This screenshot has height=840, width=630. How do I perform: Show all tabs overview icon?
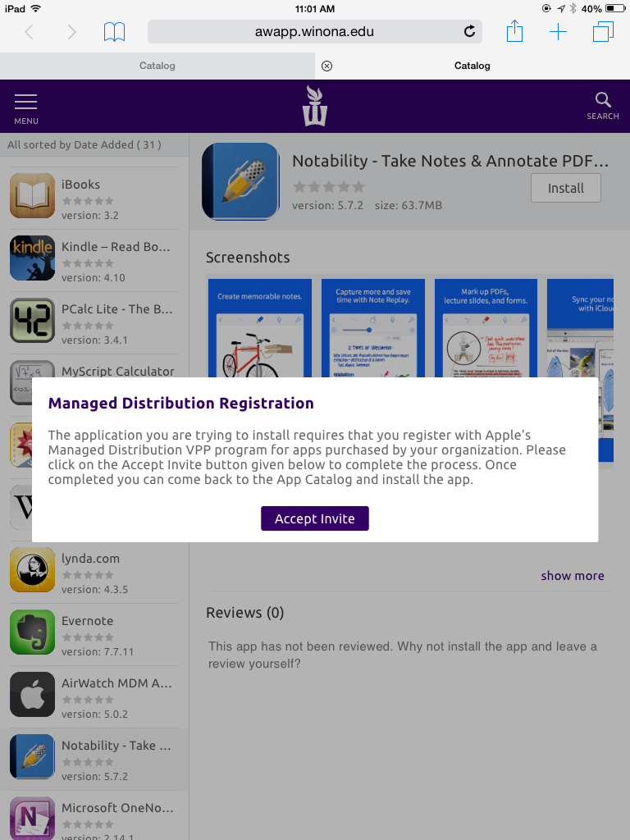click(603, 32)
